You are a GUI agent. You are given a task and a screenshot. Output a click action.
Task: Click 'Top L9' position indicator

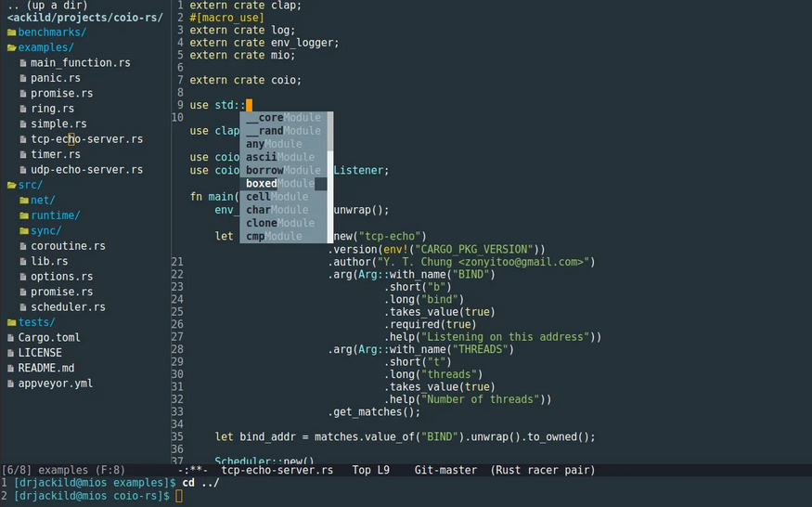point(371,470)
